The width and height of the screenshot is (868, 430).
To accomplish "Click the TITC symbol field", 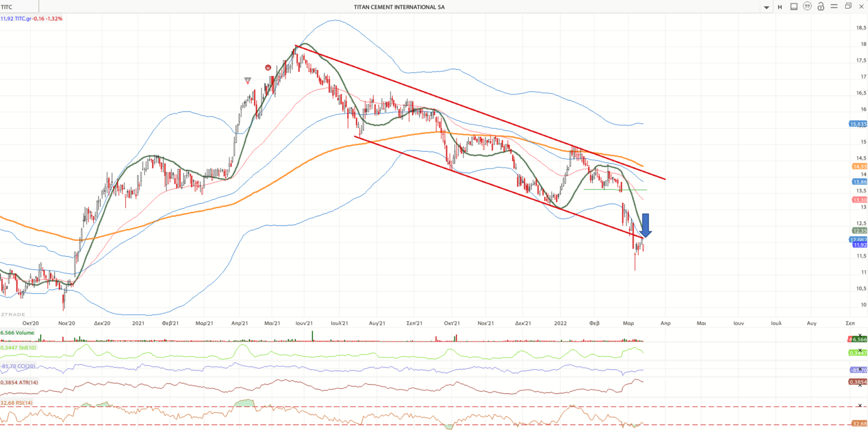I will pos(20,7).
